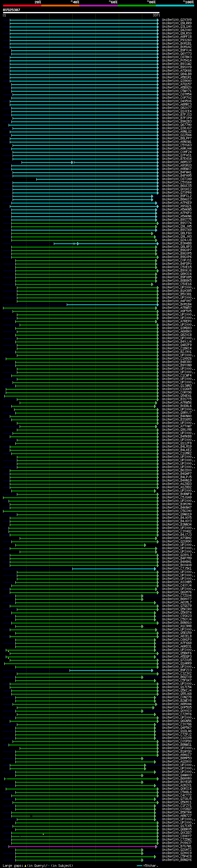Click the red 20% identity legend segment

point(22,6)
